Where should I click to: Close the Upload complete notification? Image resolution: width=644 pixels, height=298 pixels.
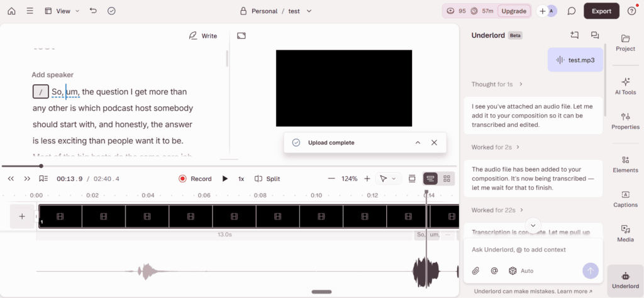pos(434,143)
